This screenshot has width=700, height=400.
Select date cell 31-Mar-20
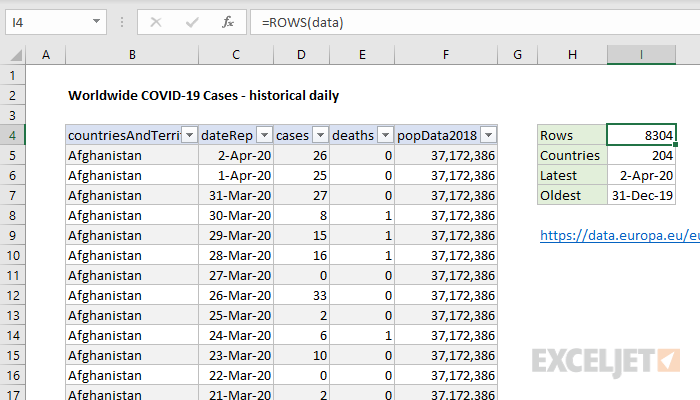236,196
